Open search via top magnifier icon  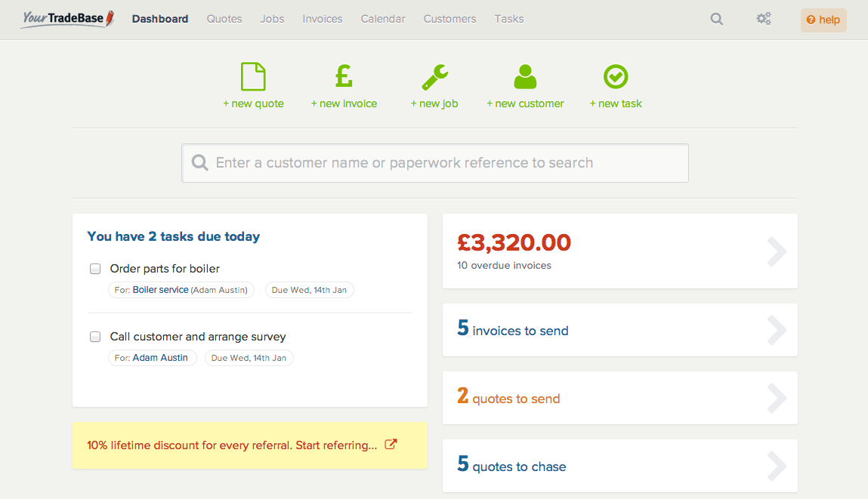(x=717, y=20)
